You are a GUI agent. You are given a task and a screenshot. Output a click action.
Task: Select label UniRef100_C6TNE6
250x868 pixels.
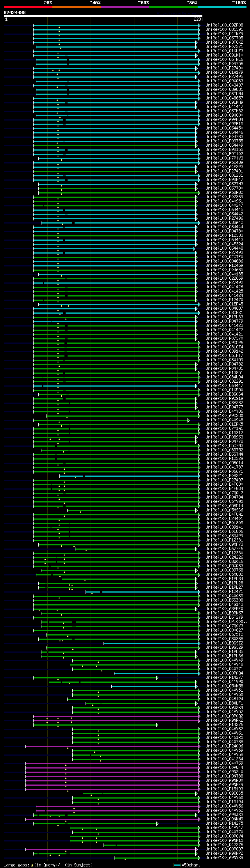pyautogui.click(x=224, y=59)
